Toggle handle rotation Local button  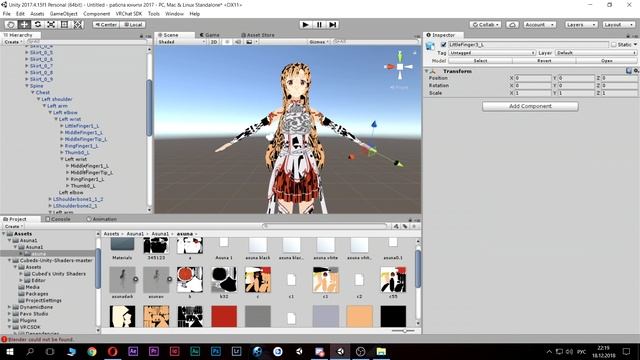(x=133, y=24)
